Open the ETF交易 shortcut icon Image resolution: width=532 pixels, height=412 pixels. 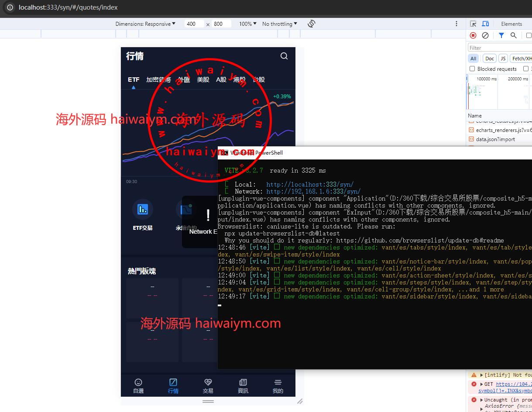[142, 209]
